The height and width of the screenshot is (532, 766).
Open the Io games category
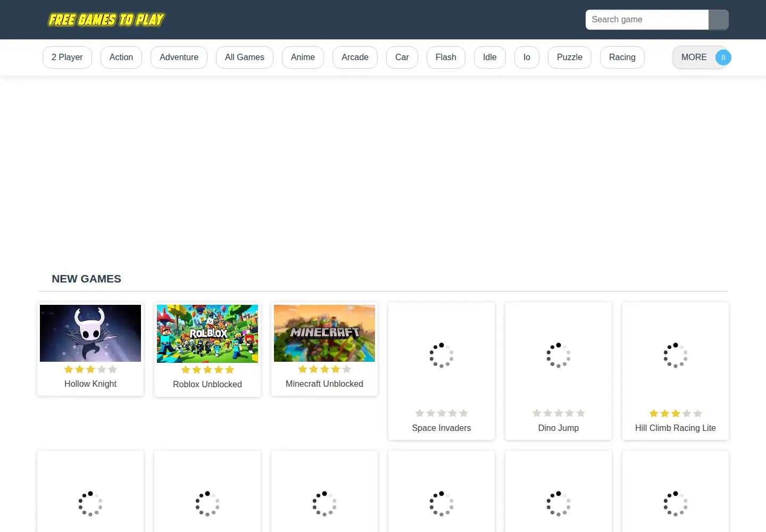point(527,57)
